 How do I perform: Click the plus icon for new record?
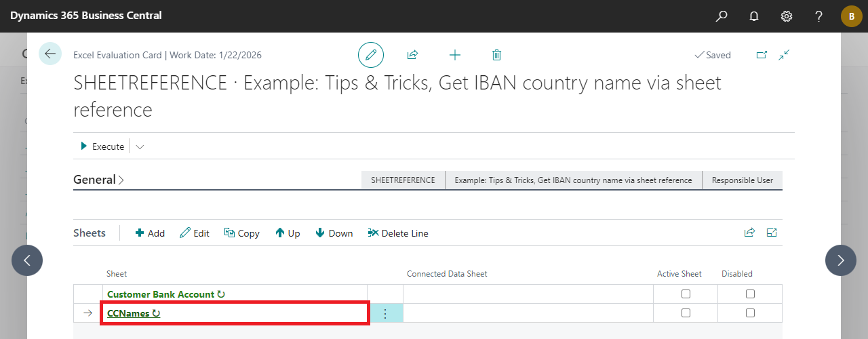455,55
